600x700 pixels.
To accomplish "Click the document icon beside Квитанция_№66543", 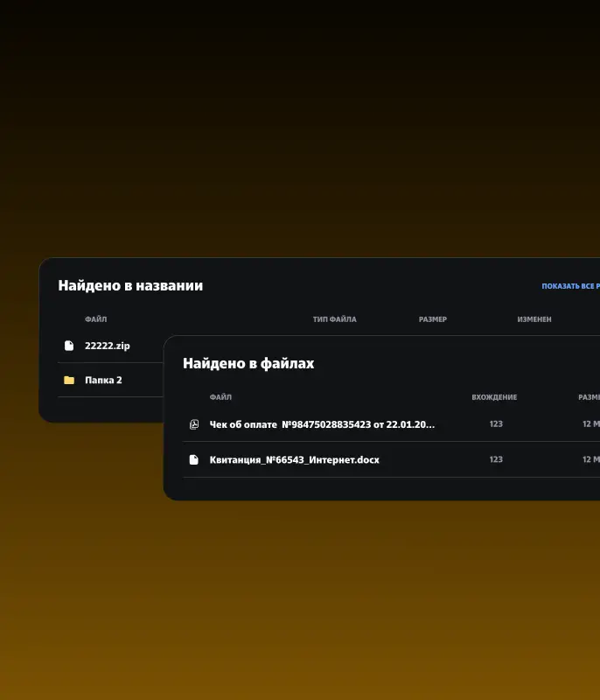I will click(x=193, y=459).
